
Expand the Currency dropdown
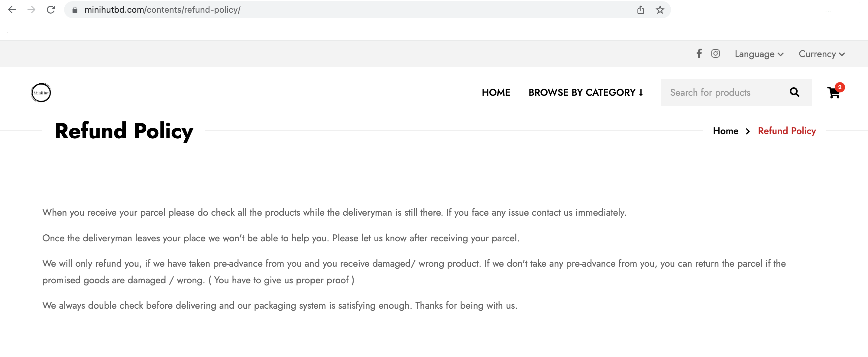[821, 54]
